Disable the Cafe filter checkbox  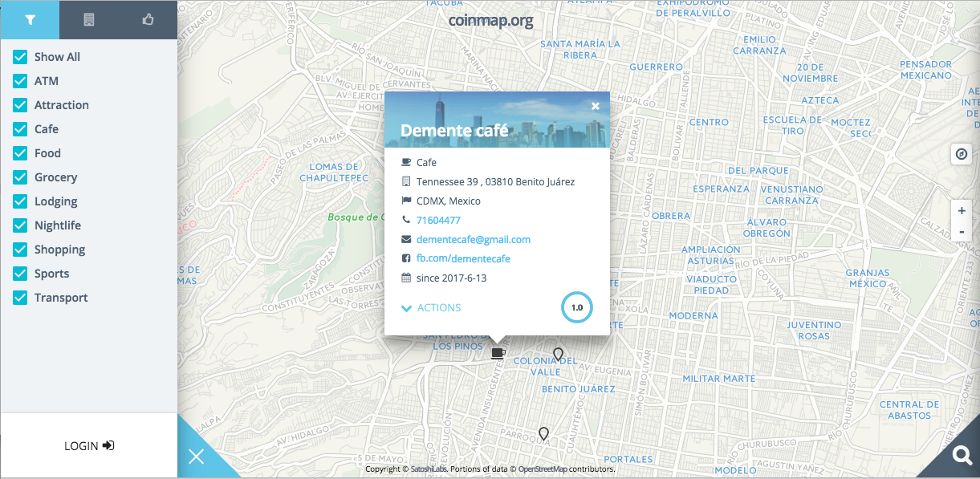click(x=21, y=129)
